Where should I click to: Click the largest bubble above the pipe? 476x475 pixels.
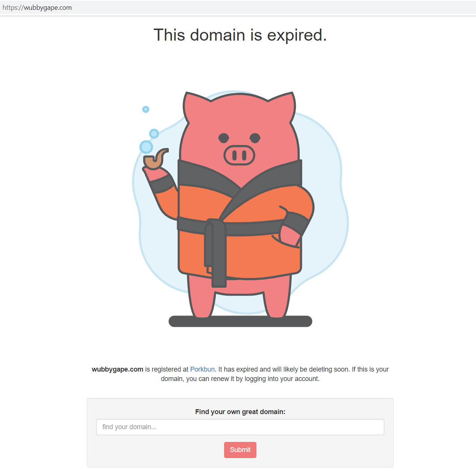146,147
